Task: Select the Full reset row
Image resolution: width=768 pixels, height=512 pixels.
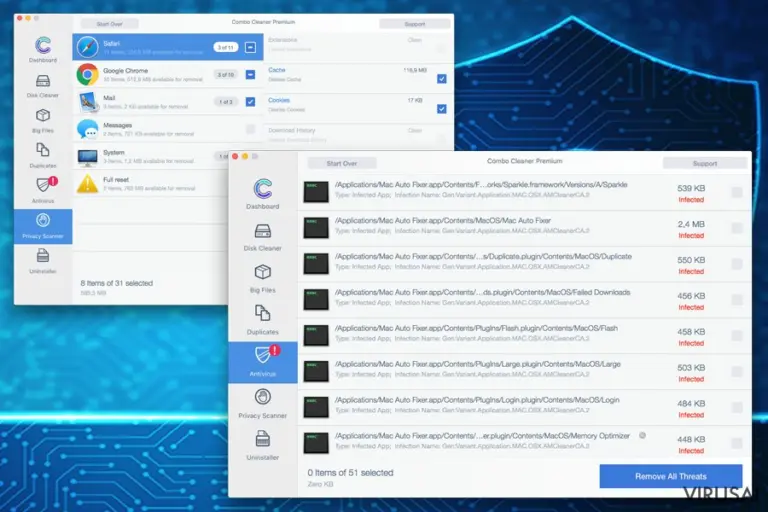Action: 150,184
